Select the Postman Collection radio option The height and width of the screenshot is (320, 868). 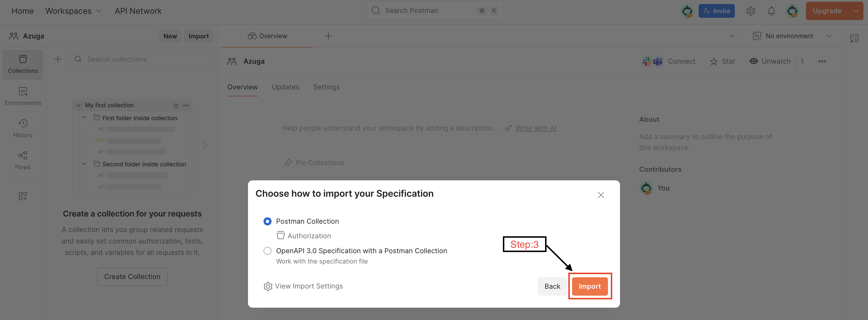click(x=267, y=221)
